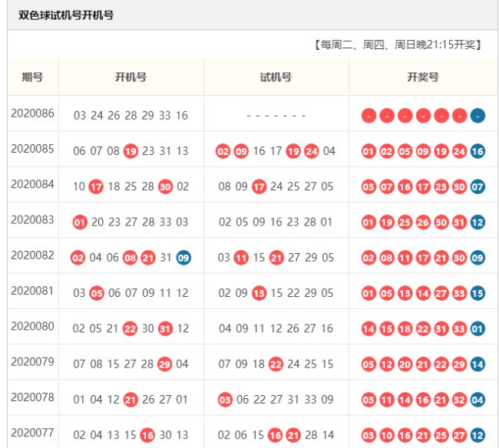Open period 2020086 in the 期号 column
The image size is (499, 448).
click(32, 114)
